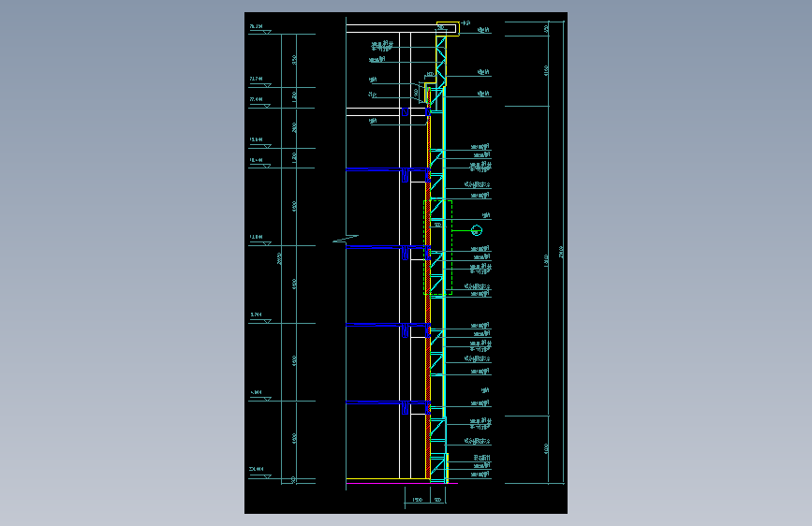812x526 pixels.
Task: Select the green dashed detail boundary box
Action: 438,247
